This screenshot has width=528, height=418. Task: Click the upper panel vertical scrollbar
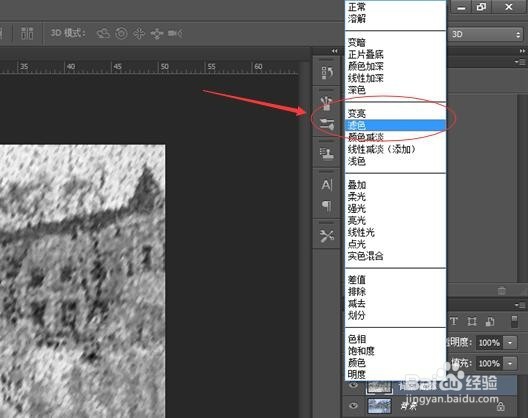pos(521,188)
